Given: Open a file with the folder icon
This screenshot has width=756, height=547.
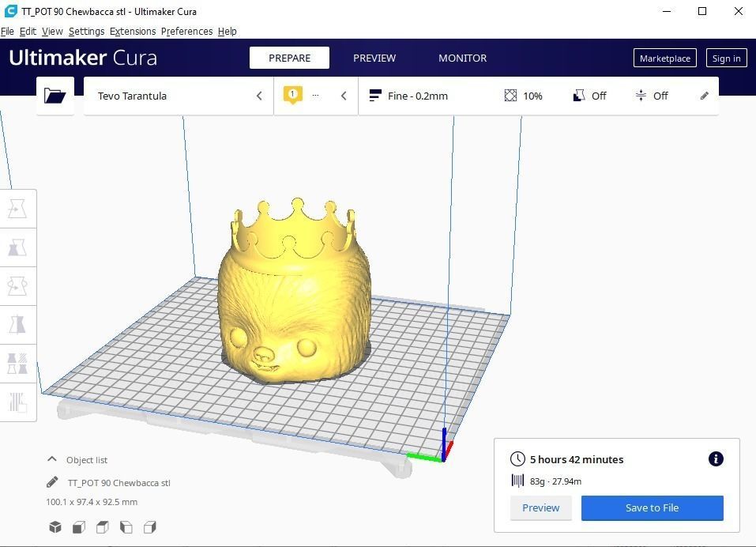Looking at the screenshot, I should point(55,96).
